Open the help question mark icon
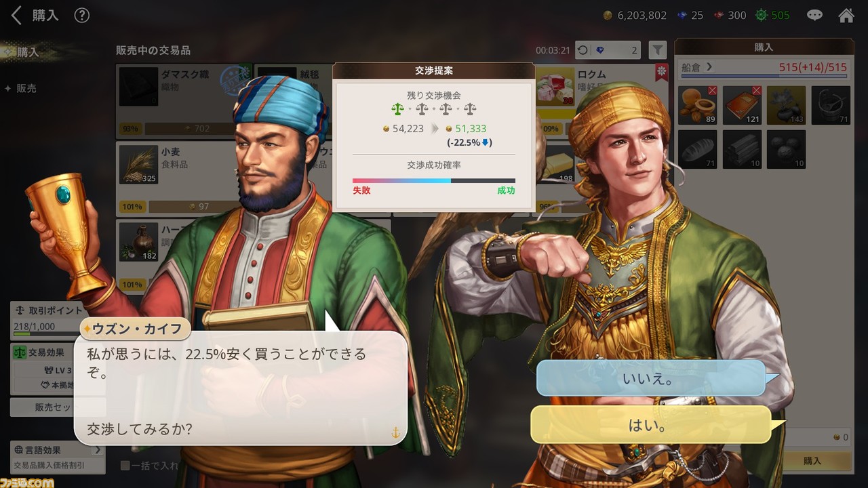The image size is (868, 488). pyautogui.click(x=82, y=15)
